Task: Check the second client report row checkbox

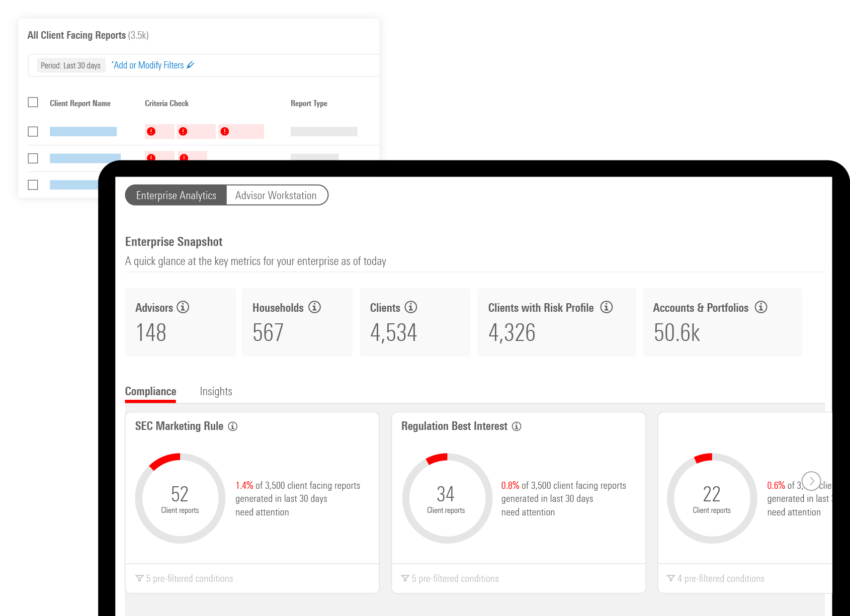Action: click(x=33, y=158)
